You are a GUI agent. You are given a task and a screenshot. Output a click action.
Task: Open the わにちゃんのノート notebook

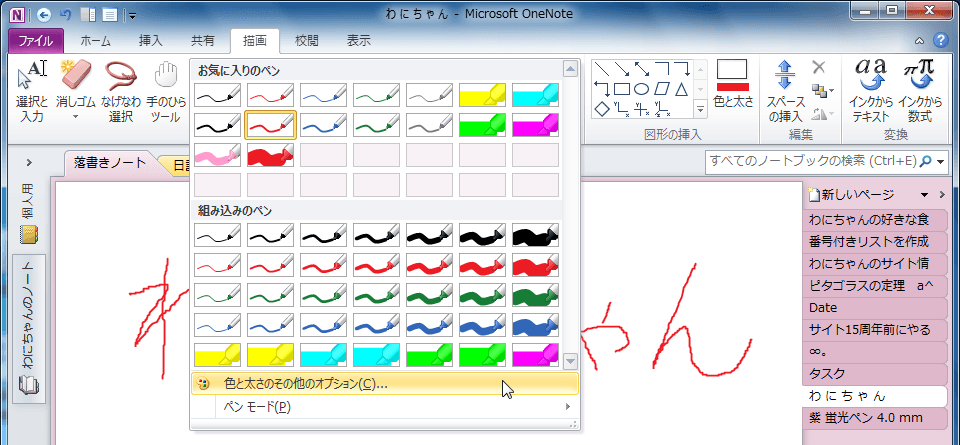(29, 329)
